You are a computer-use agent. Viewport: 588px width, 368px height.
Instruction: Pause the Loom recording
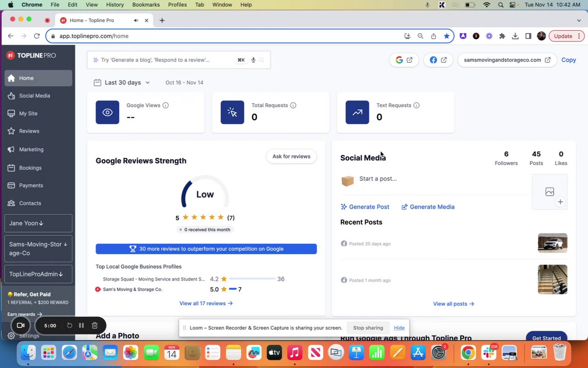[x=81, y=326]
